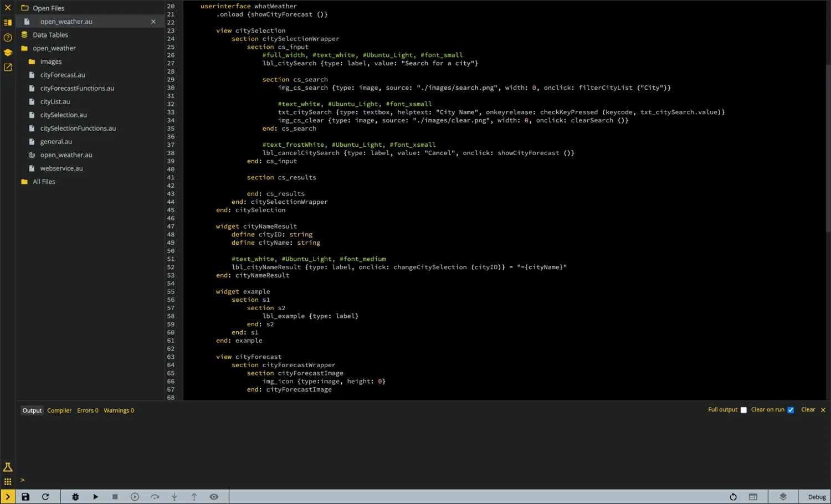Select the Debug mode button
The image size is (831, 504).
(x=817, y=497)
